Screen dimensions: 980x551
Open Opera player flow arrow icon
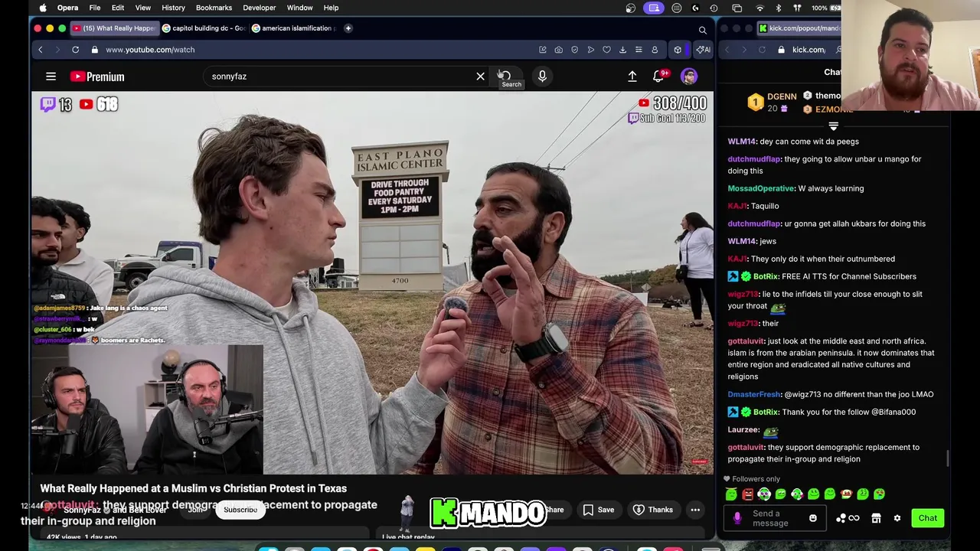tap(590, 50)
